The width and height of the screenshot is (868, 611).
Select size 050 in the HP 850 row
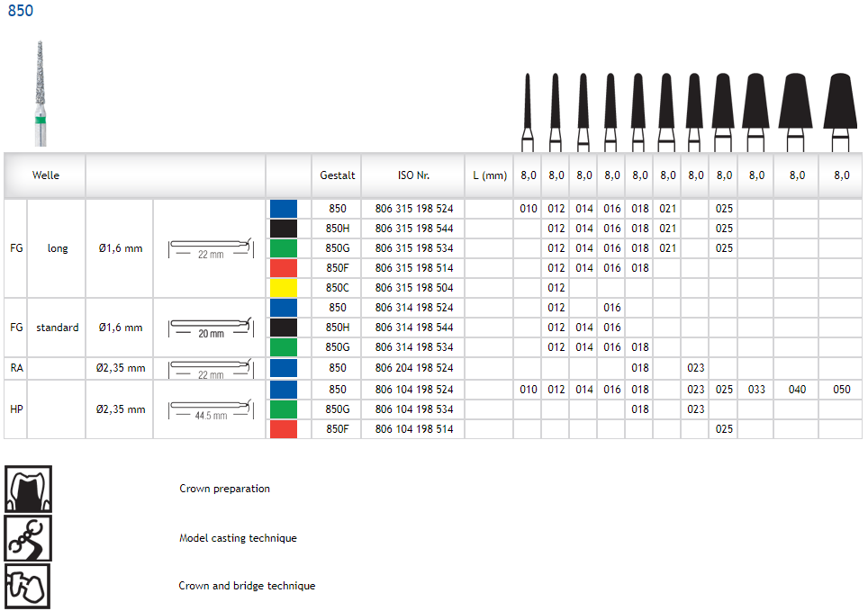pyautogui.click(x=840, y=390)
